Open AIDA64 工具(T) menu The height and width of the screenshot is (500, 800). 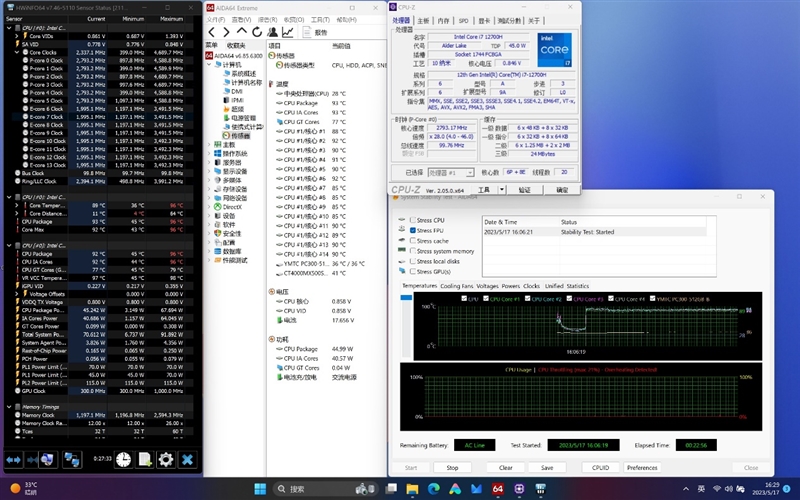pos(320,19)
